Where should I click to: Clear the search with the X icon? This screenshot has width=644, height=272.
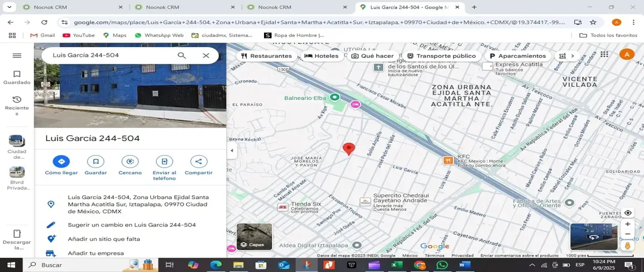(x=206, y=55)
